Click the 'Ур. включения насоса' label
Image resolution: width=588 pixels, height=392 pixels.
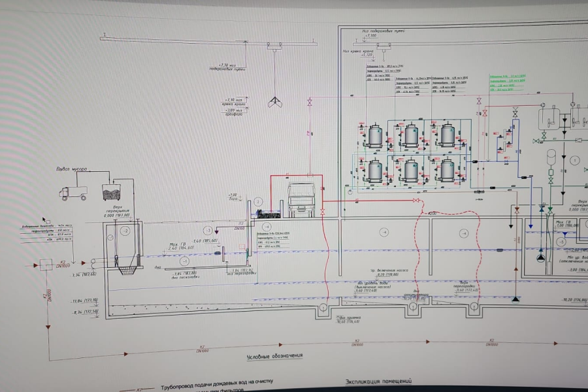[x=389, y=270]
